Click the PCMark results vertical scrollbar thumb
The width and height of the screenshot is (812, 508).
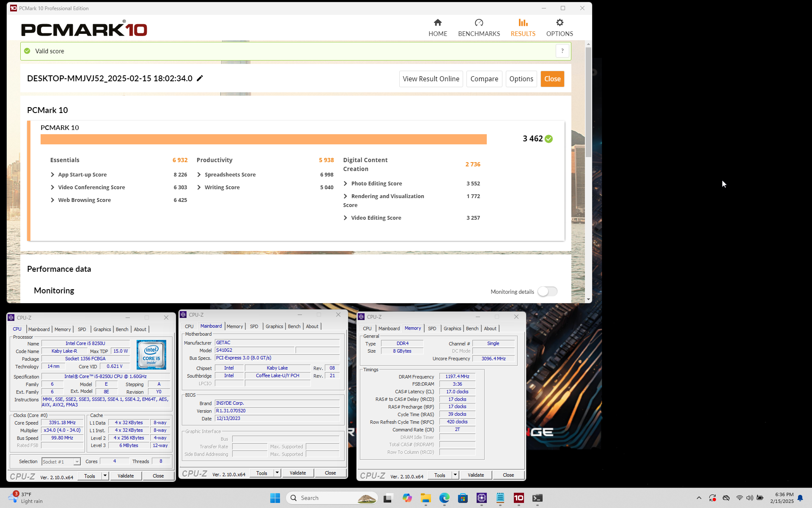(588, 102)
